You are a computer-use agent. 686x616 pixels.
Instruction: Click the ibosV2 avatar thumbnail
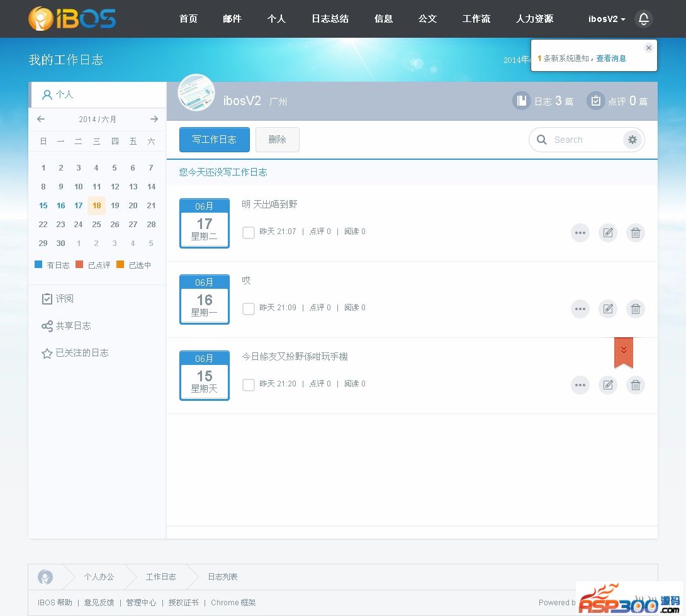click(x=196, y=92)
